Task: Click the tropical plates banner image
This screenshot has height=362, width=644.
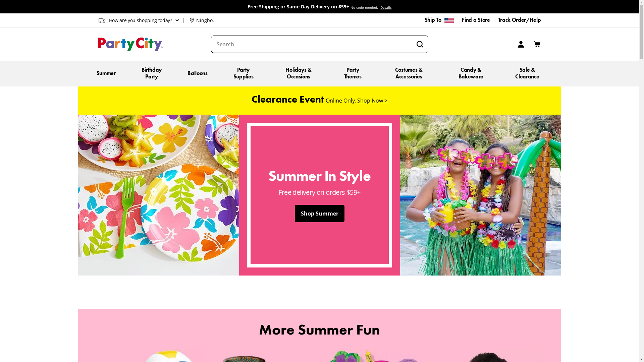Action: click(x=158, y=195)
